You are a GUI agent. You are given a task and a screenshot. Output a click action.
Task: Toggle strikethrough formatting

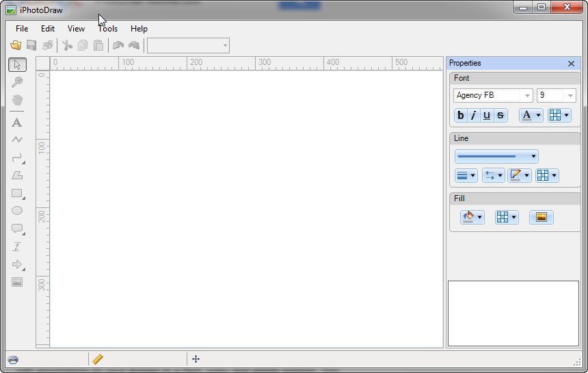click(500, 115)
